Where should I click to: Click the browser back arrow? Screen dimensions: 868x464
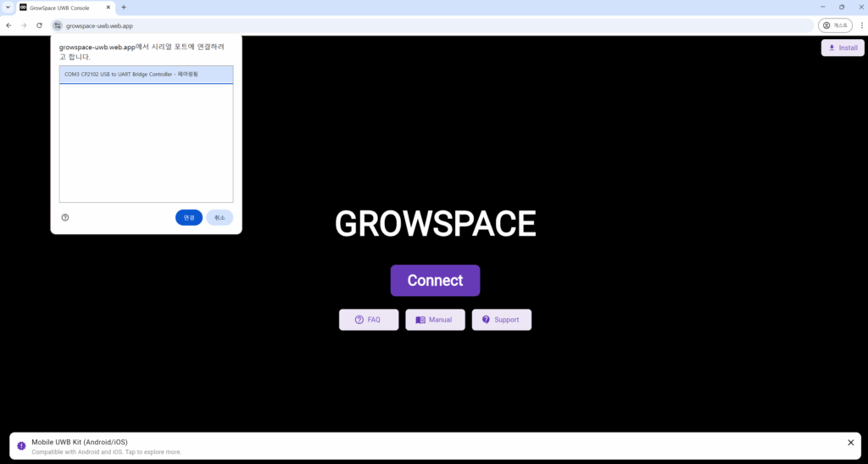[8, 25]
